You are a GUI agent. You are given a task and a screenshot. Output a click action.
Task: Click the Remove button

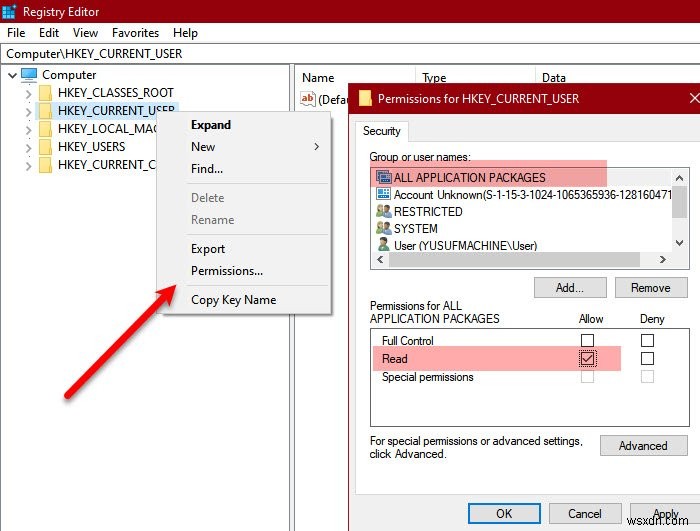point(650,288)
